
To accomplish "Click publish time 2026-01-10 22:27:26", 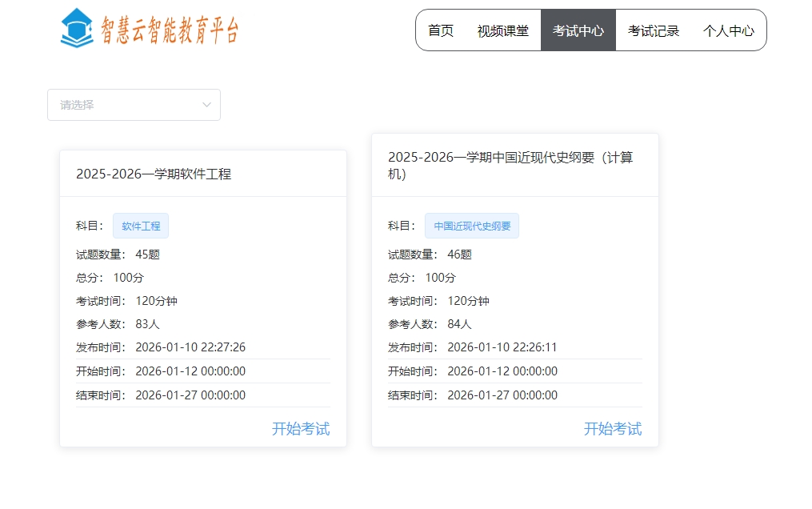I will point(190,347).
